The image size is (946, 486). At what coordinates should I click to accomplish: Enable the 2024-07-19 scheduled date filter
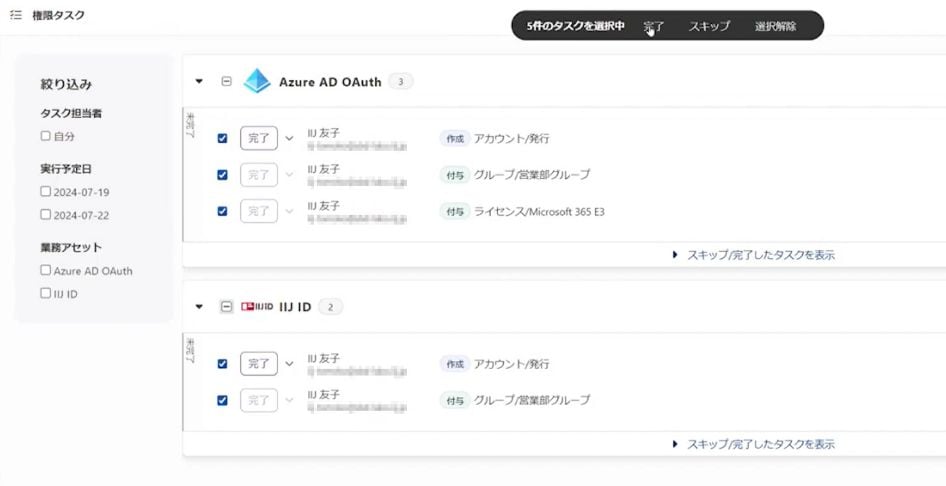pyautogui.click(x=45, y=191)
